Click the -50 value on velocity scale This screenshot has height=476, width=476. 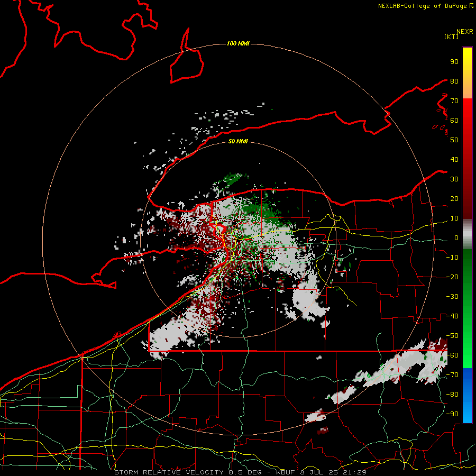452,336
